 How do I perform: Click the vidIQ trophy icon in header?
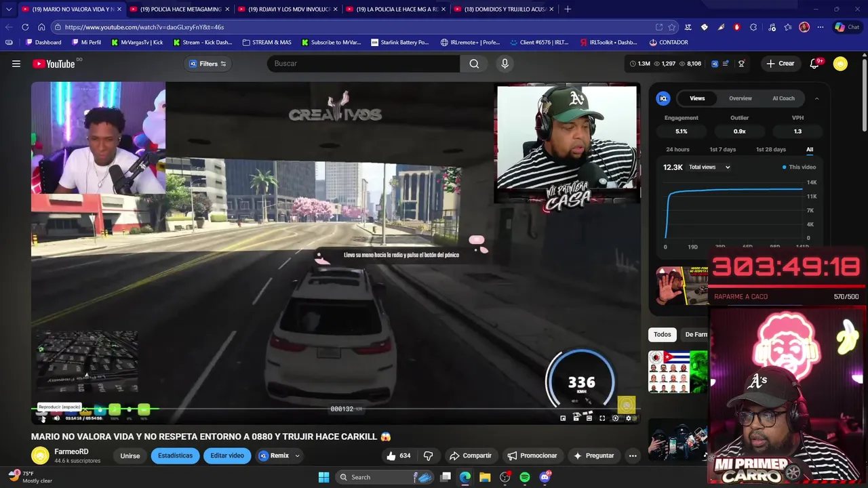741,64
